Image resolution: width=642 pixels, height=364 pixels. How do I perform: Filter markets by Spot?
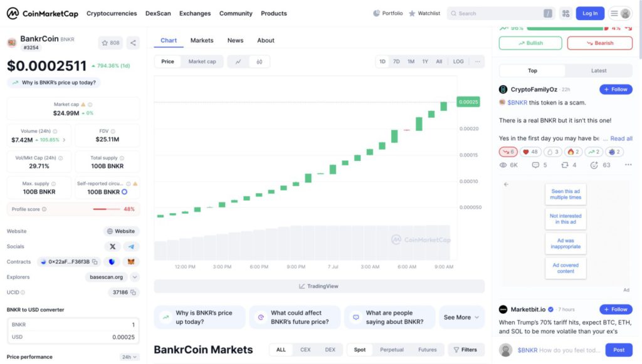tap(360, 350)
